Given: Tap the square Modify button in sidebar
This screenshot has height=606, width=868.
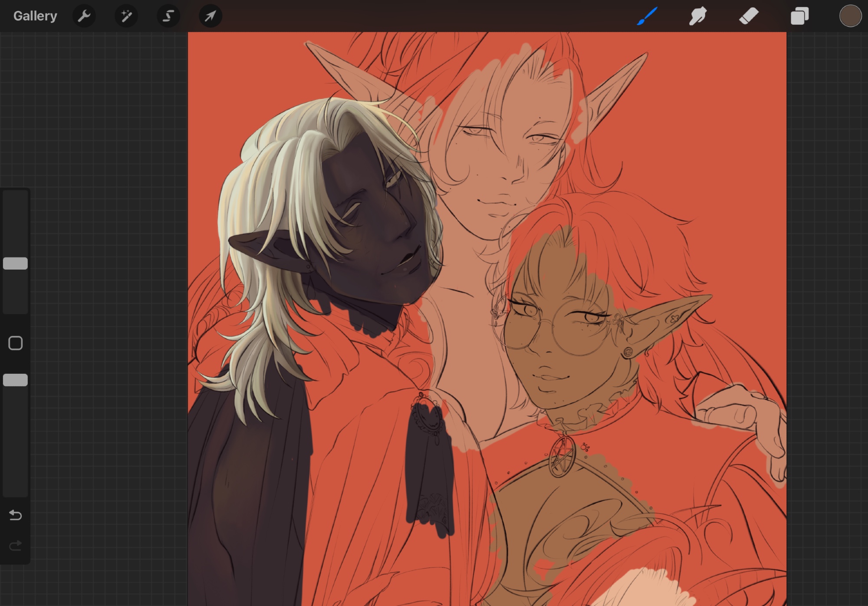Looking at the screenshot, I should tap(16, 343).
